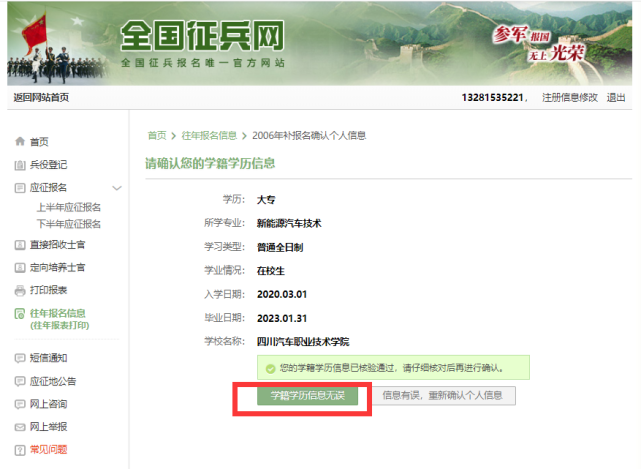Viewport: 641px width, 469px height.
Task: Click the 直接招收士官 icon
Action: [x=20, y=245]
